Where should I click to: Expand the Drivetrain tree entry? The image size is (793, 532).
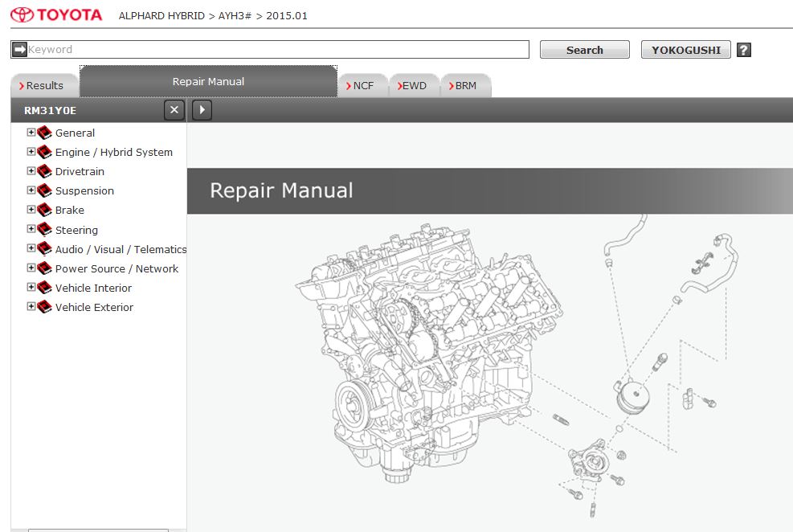tap(30, 171)
